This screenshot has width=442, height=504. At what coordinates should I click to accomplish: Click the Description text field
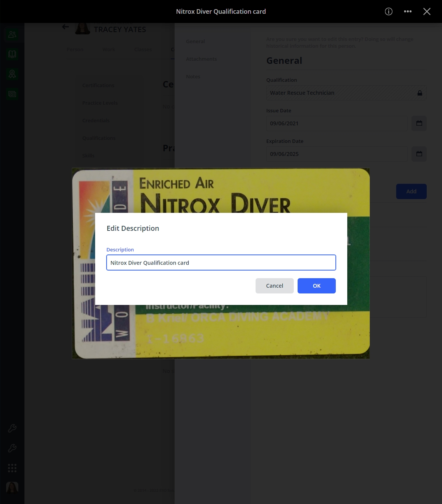(x=221, y=263)
